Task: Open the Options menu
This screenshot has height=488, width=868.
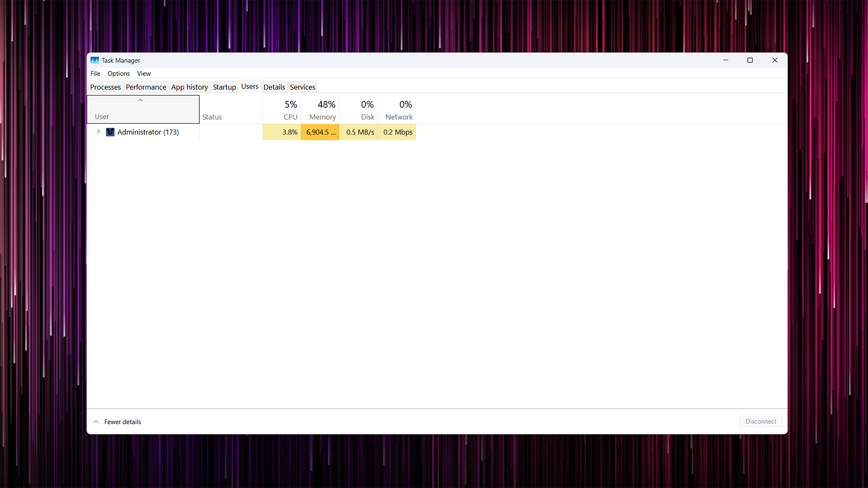Action: click(118, 74)
